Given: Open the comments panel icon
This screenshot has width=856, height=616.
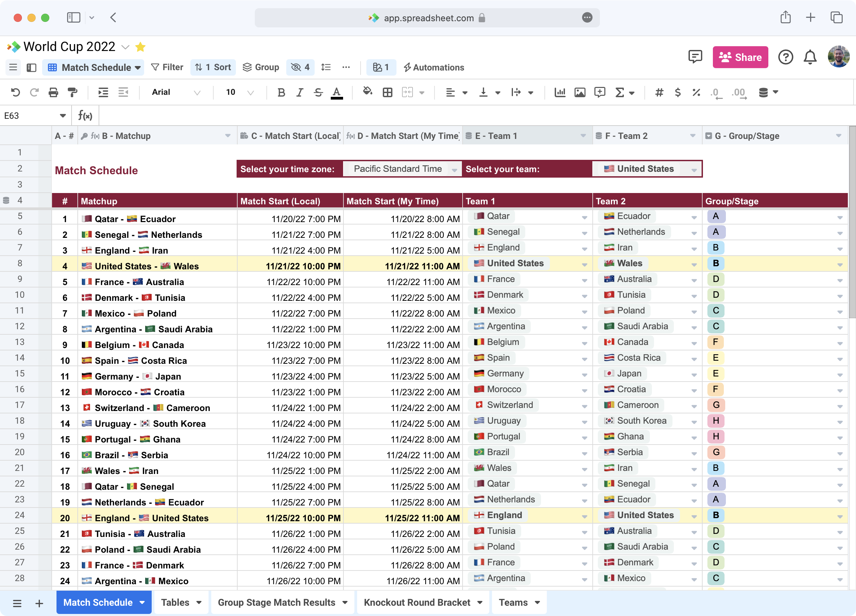Looking at the screenshot, I should [695, 57].
